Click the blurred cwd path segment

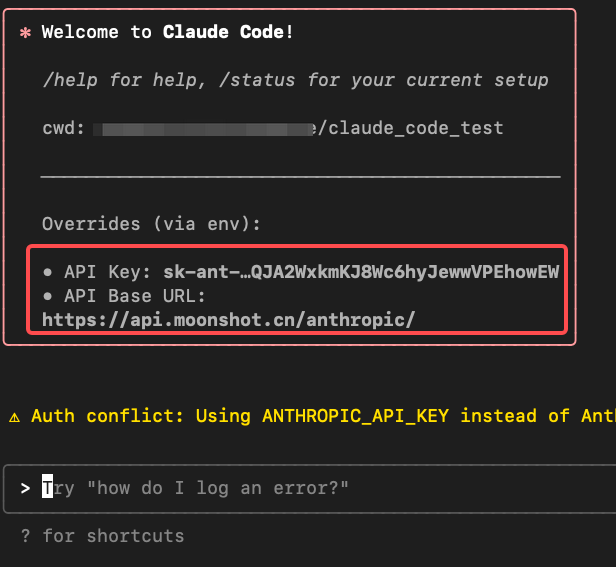tap(204, 129)
